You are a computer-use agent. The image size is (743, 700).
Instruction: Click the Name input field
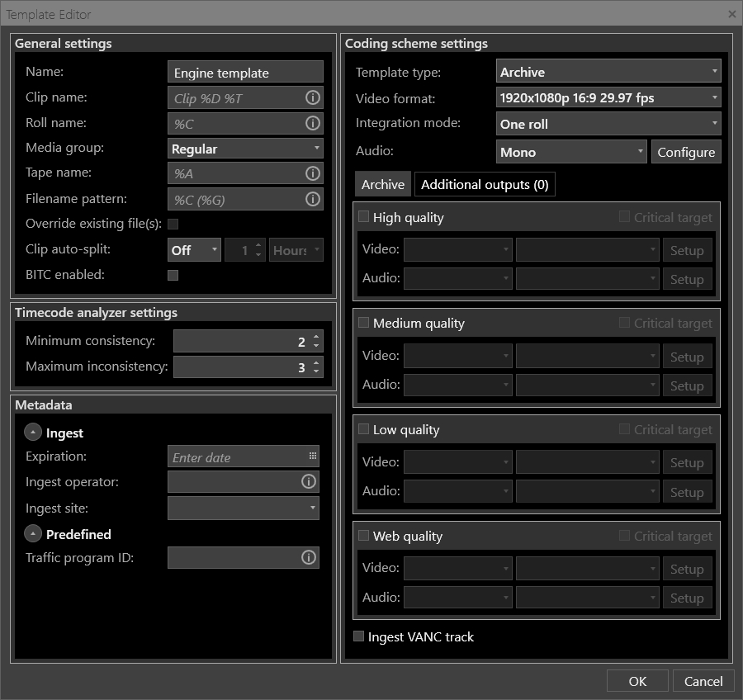pyautogui.click(x=245, y=72)
